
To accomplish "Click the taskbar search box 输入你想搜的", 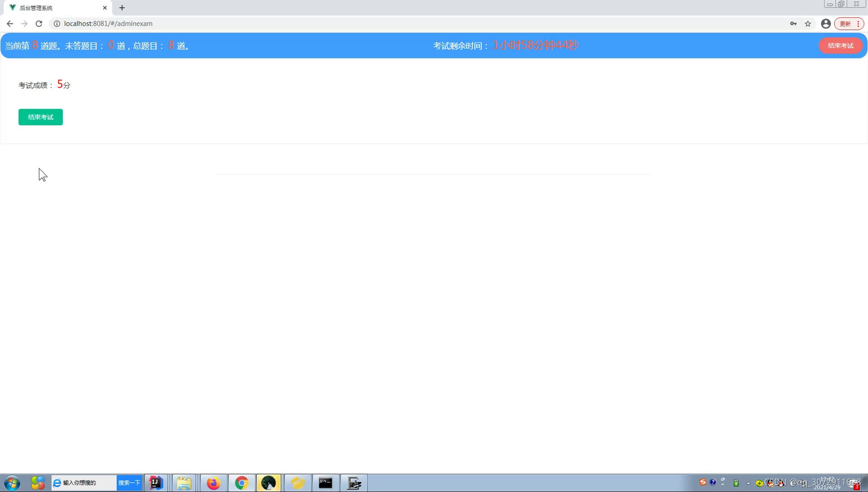I will point(84,483).
